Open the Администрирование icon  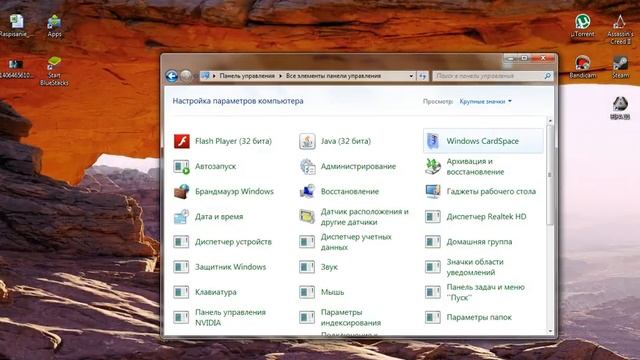point(307,167)
